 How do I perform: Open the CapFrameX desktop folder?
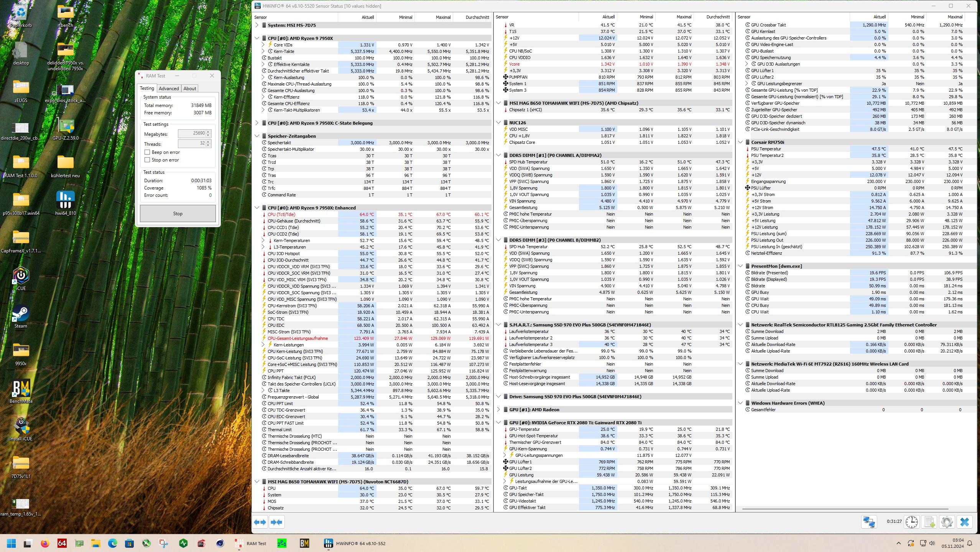pos(21,242)
